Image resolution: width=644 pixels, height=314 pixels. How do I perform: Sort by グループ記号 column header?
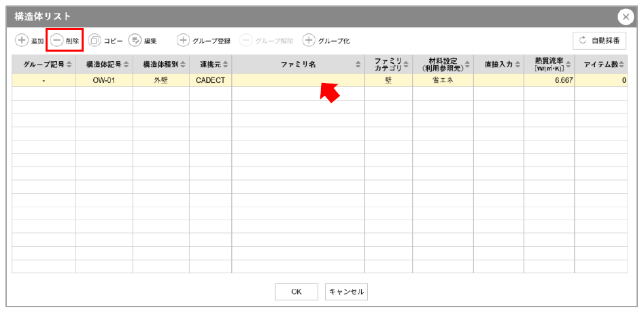[x=44, y=65]
